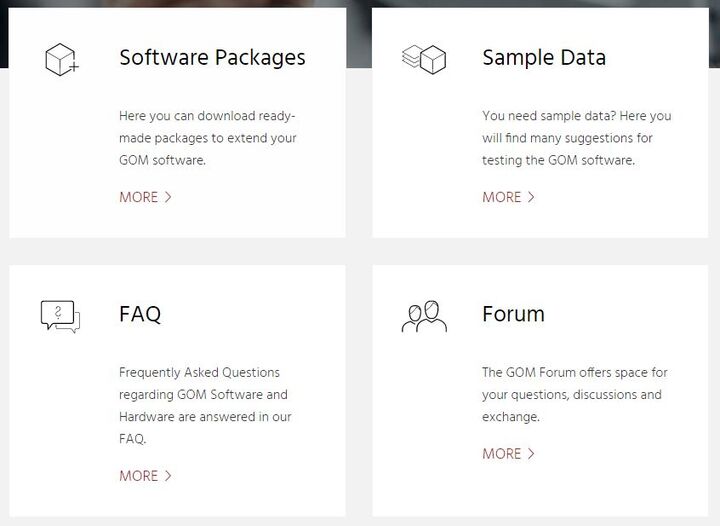Click the sample data suggestions description
Viewport: 720px width, 526px height.
tap(577, 138)
